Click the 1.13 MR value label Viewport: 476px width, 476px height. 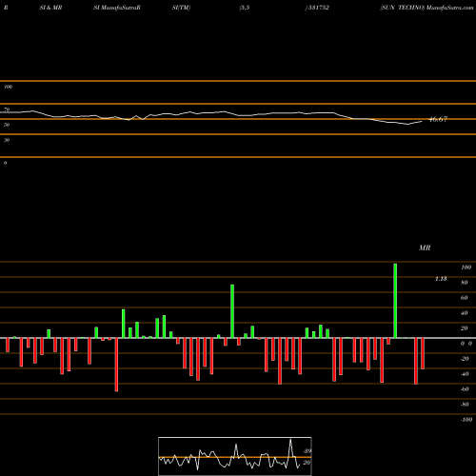[x=441, y=279]
